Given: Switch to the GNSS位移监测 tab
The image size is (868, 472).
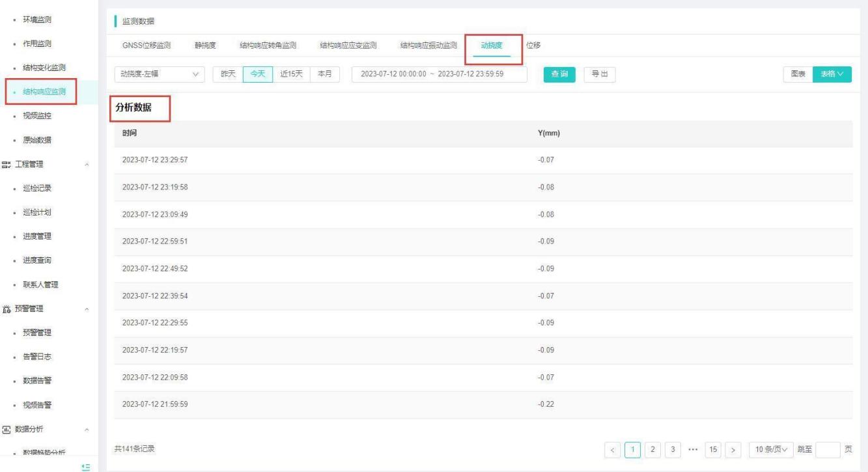Looking at the screenshot, I should click(147, 45).
